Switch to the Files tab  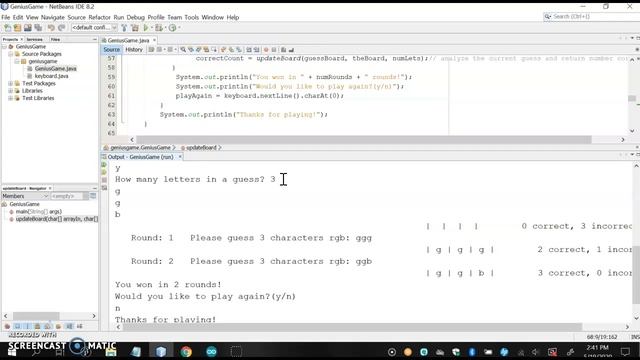[56, 40]
